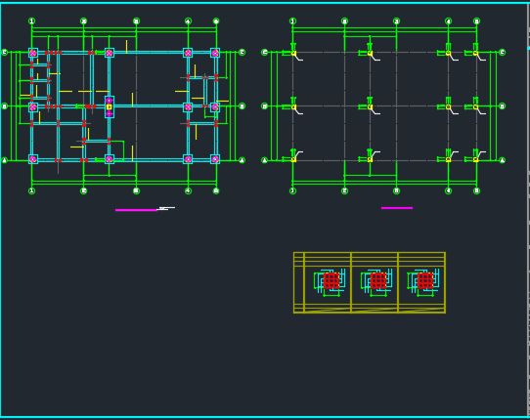Screen dimensions: 530x420
Task: Select last column section detail in yellow table
Action: coord(423,282)
